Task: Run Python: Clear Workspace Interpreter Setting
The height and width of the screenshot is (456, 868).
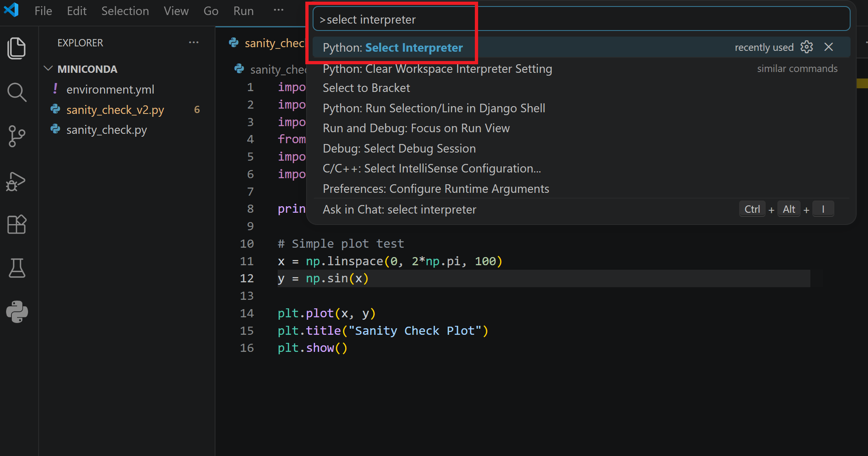Action: pyautogui.click(x=582, y=69)
